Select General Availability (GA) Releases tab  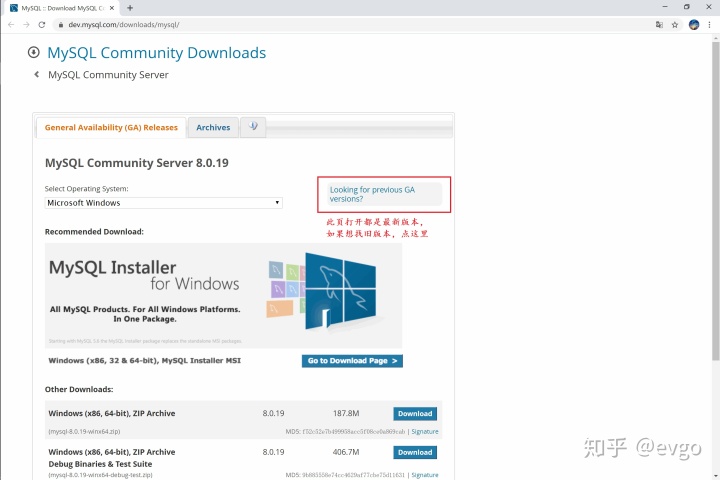coord(111,128)
